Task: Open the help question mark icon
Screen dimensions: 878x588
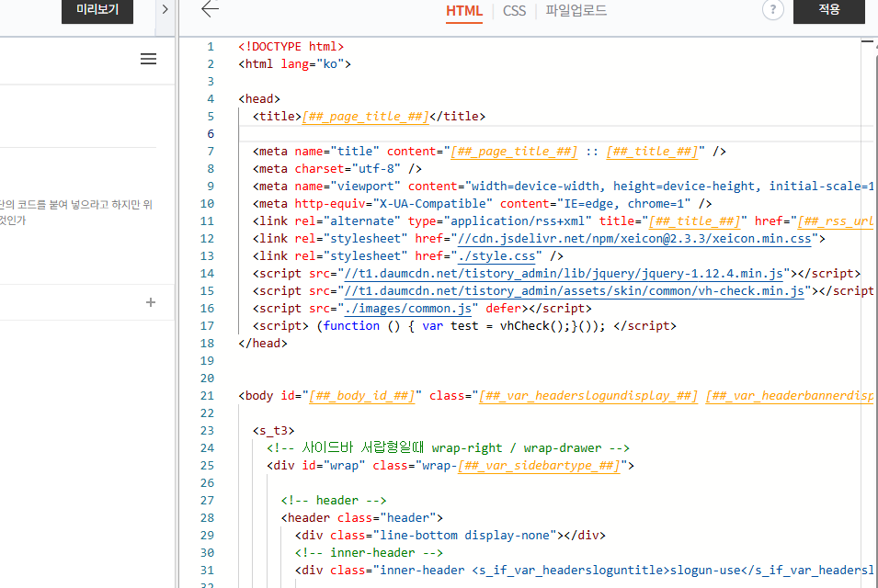Action: pos(772,9)
